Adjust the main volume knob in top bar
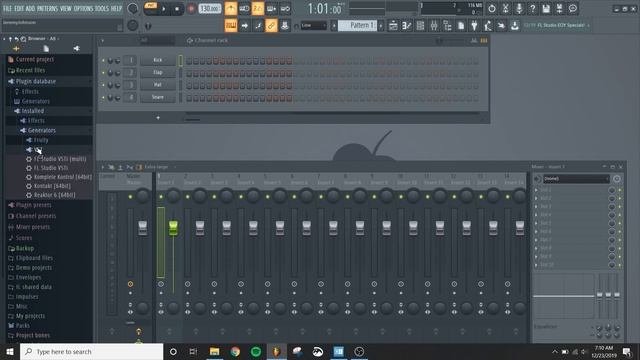This screenshot has width=640, height=360. pyautogui.click(x=133, y=8)
